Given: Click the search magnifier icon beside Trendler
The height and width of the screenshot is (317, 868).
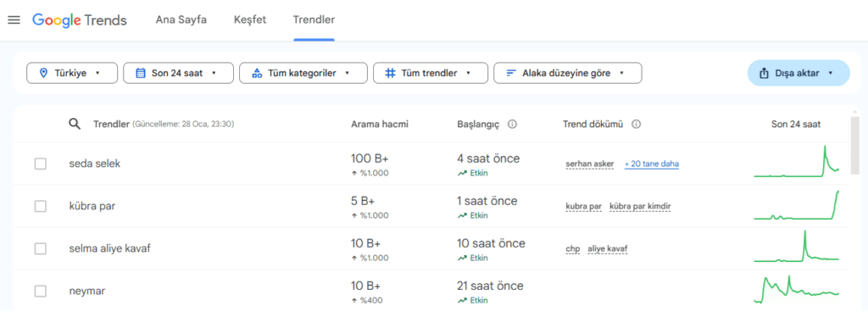Looking at the screenshot, I should (x=75, y=124).
